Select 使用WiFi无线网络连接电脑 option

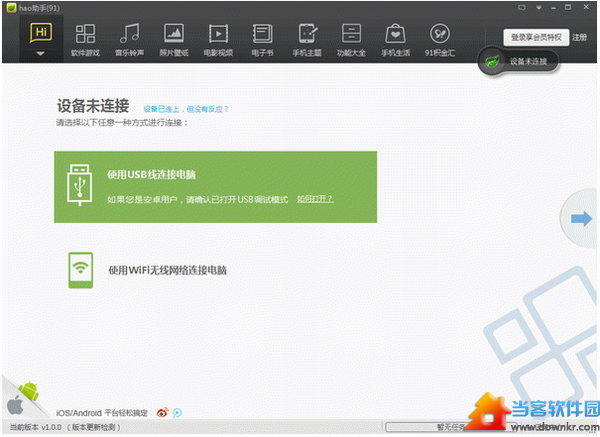click(x=168, y=270)
